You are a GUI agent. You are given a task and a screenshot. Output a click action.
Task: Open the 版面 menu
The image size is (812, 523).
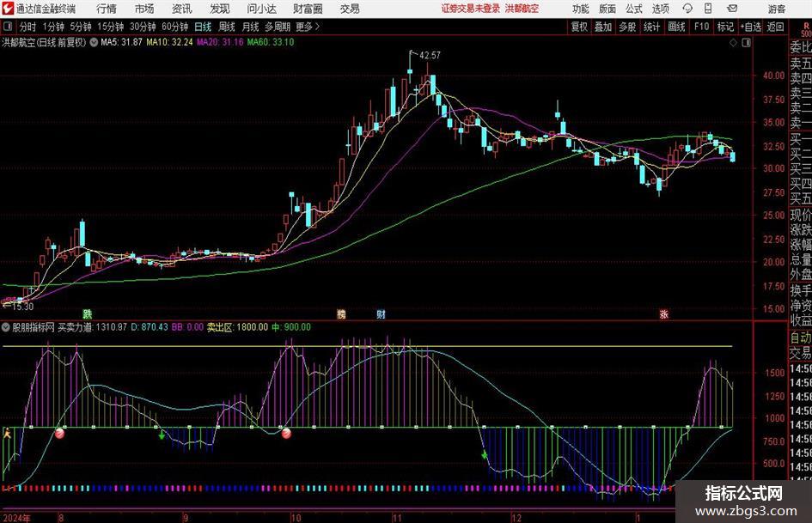607,9
